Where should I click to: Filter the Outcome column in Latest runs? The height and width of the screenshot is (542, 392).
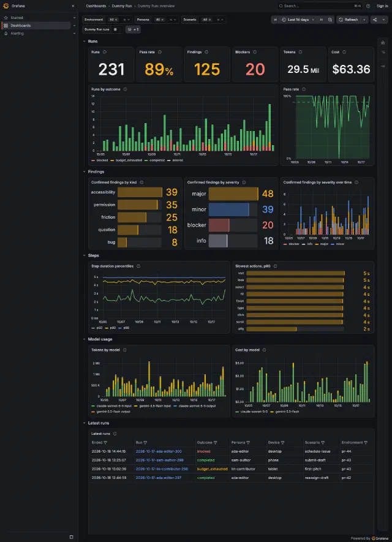pyautogui.click(x=216, y=442)
